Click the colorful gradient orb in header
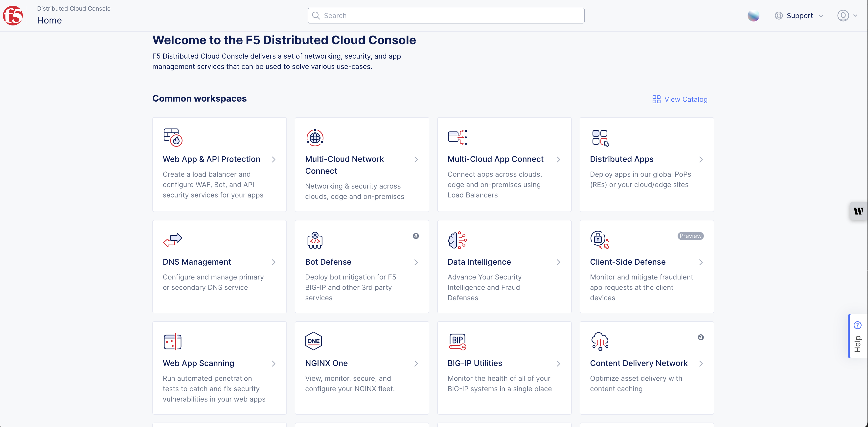This screenshot has width=868, height=427. (x=753, y=16)
